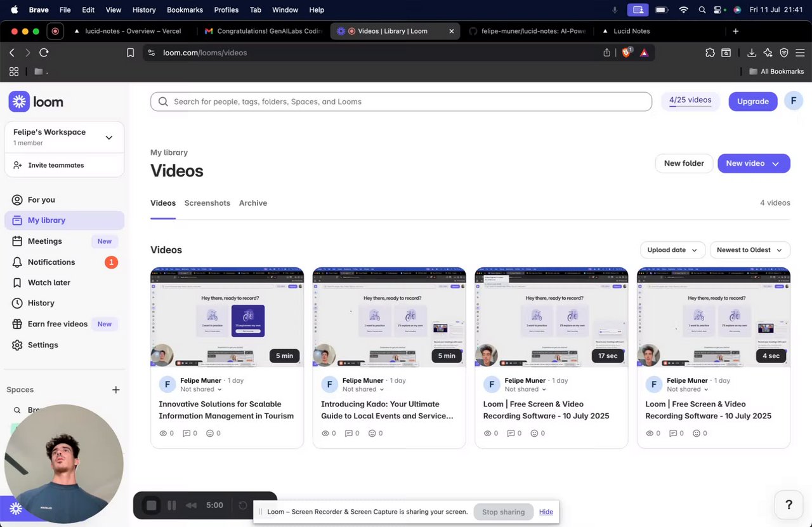
Task: Expand Felipe's Workspace switcher
Action: [x=64, y=137]
